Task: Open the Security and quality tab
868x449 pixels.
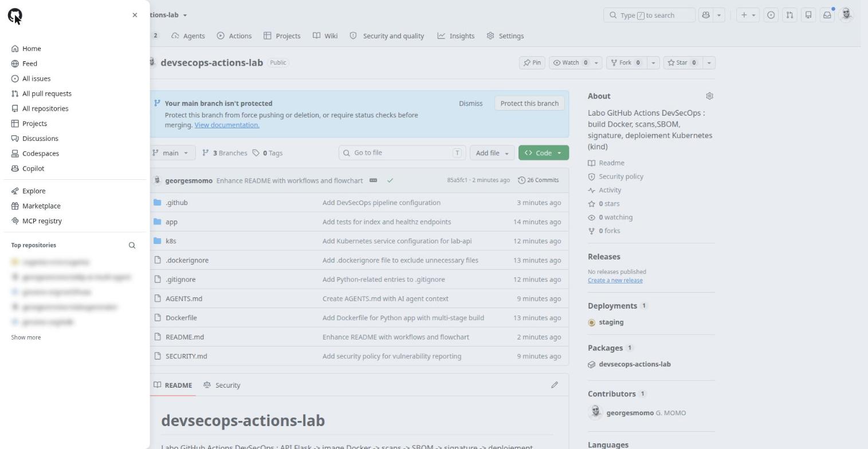Action: 387,36
